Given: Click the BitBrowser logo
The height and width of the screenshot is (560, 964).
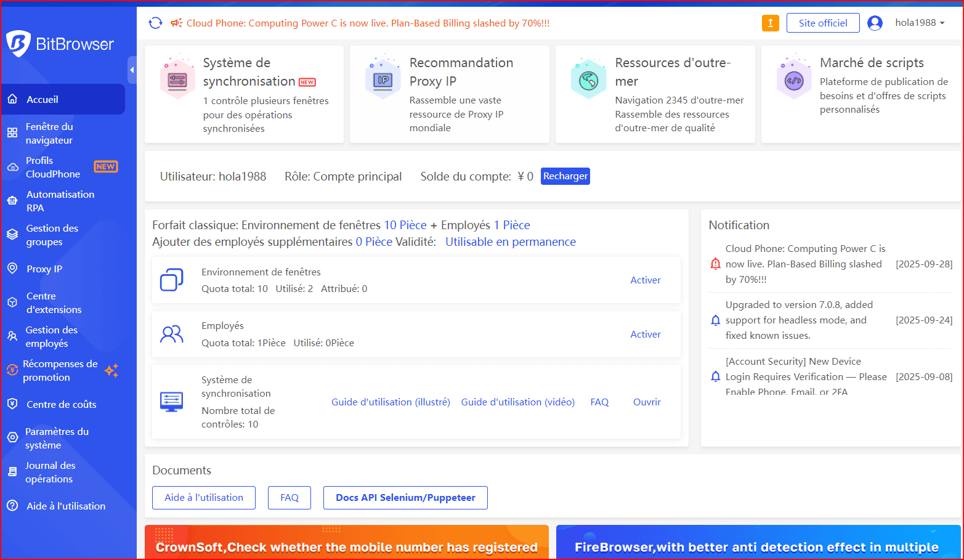Looking at the screenshot, I should (60, 44).
